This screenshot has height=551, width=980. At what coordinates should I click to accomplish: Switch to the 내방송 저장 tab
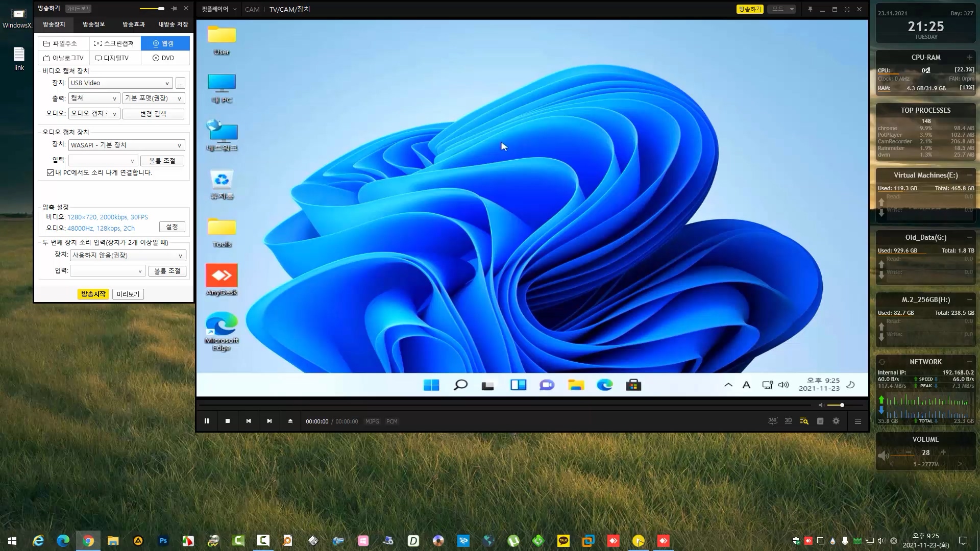click(173, 24)
